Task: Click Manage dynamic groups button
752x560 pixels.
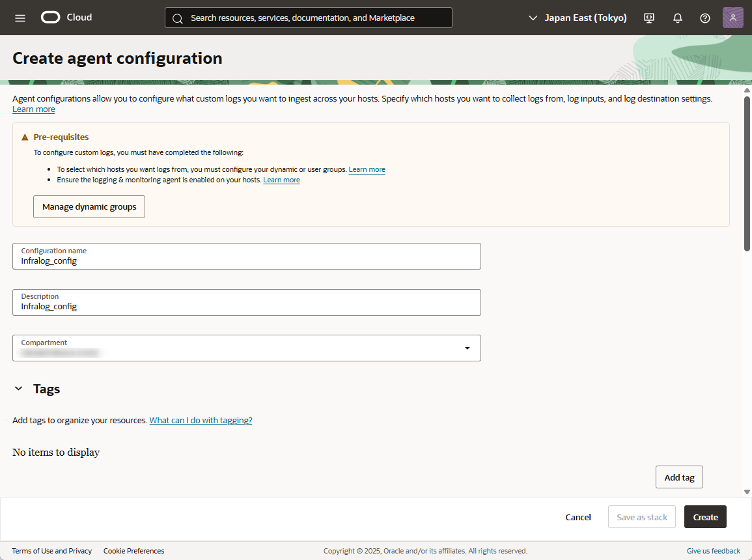Action: pyautogui.click(x=89, y=206)
